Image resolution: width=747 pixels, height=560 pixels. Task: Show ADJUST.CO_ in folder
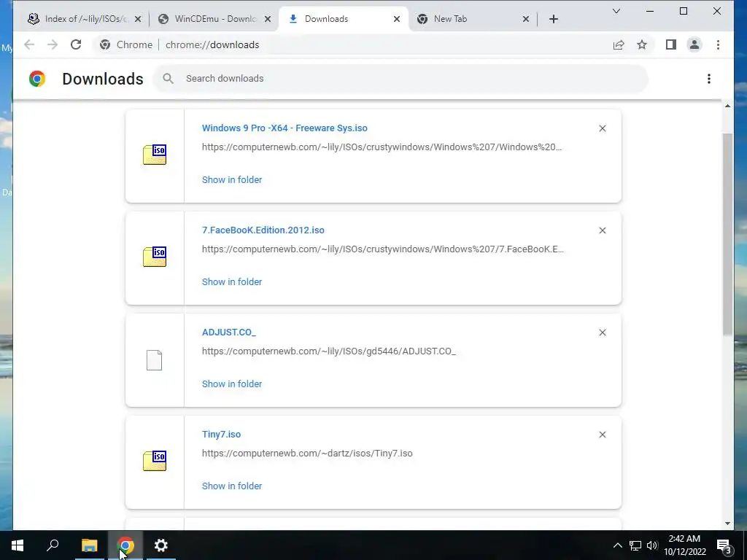click(x=232, y=384)
